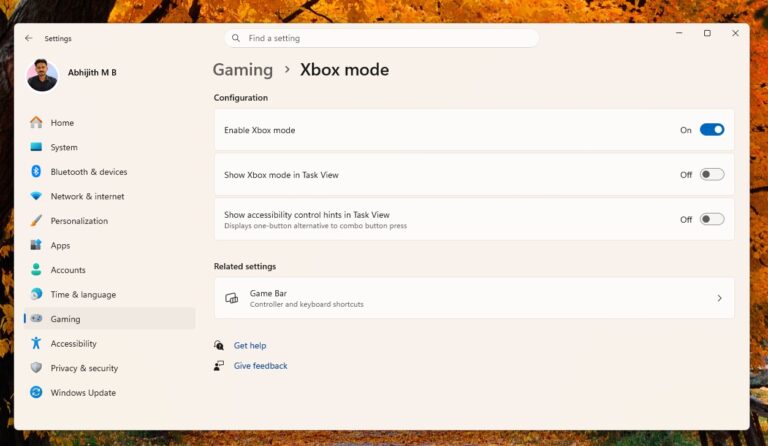Select Gaming in the sidebar
The height and width of the screenshot is (446, 768).
110,318
